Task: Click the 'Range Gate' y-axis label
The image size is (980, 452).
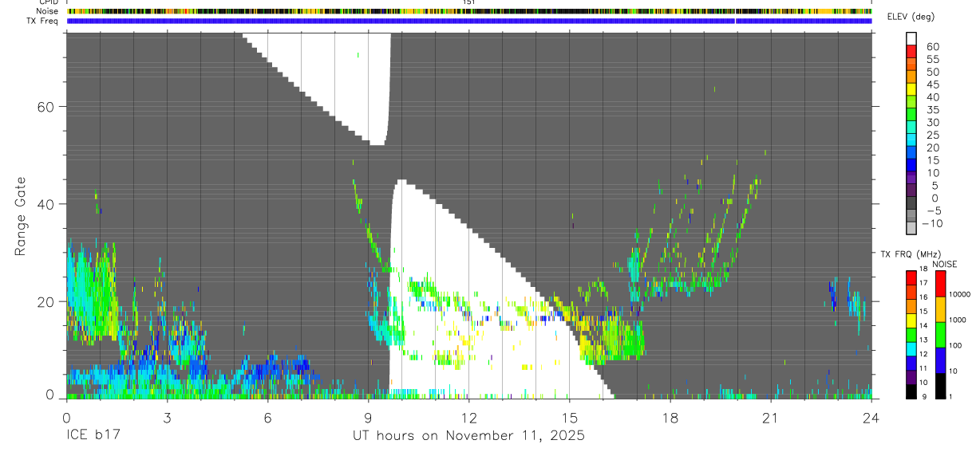Action: 20,216
